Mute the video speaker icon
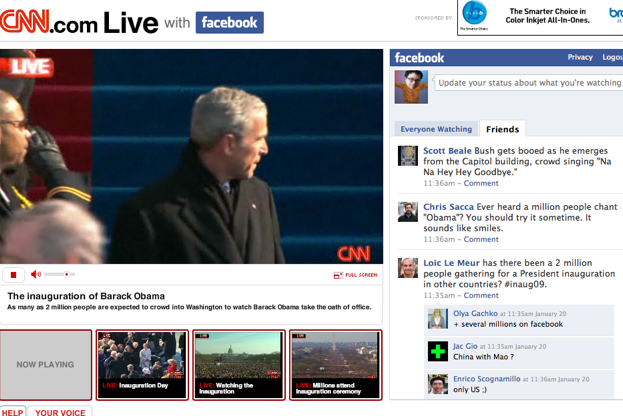This screenshot has height=416, width=623. [36, 274]
